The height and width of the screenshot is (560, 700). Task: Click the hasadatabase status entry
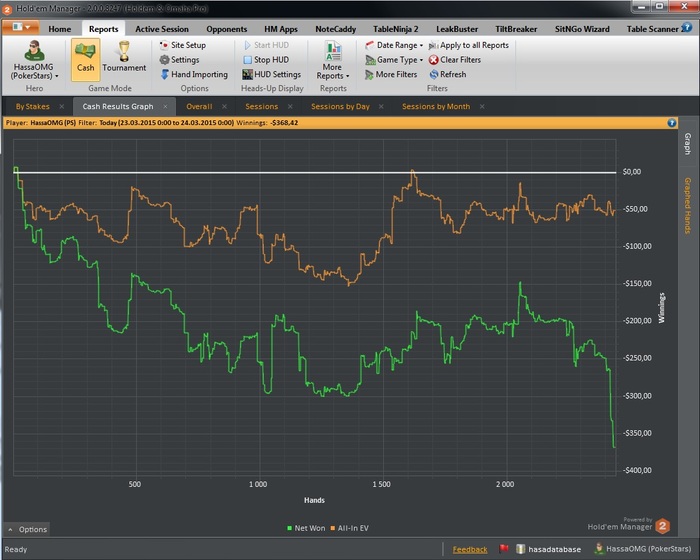click(x=549, y=549)
